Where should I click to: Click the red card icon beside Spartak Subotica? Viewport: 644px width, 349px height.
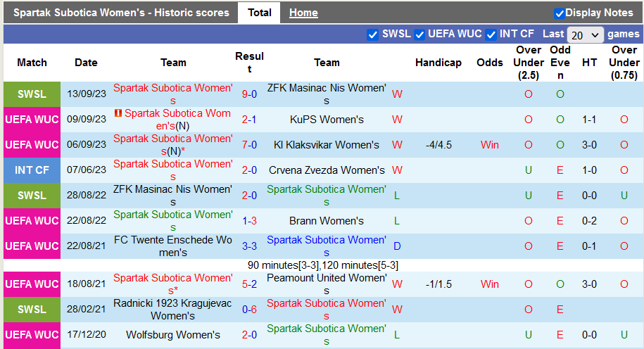click(118, 113)
